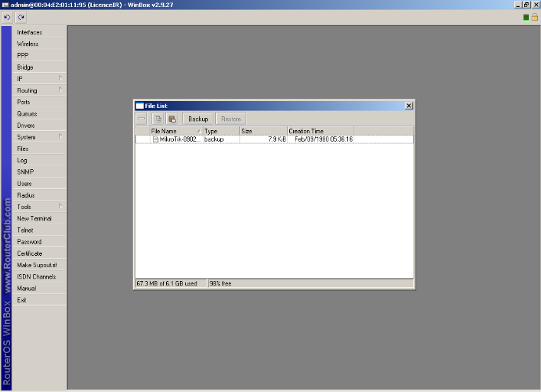Sort by Size column header
The width and height of the screenshot is (541, 392).
coord(263,131)
